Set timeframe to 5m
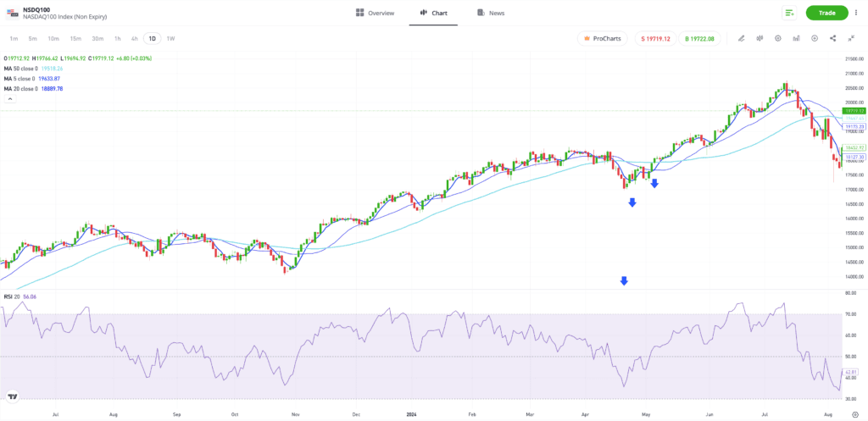The height and width of the screenshot is (421, 868). coord(33,38)
